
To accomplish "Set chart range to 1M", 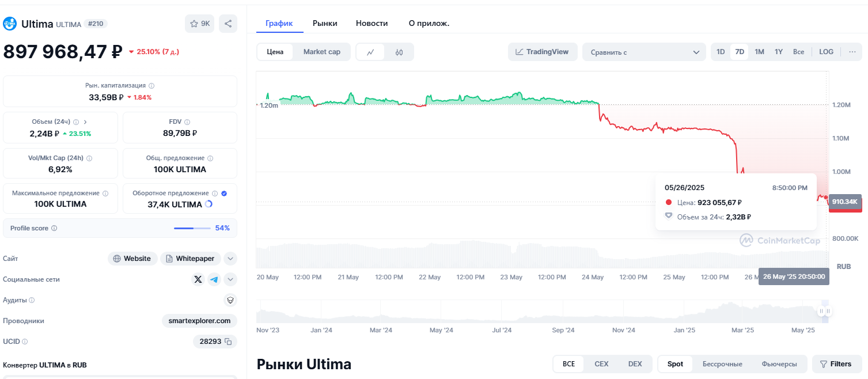I will (759, 52).
